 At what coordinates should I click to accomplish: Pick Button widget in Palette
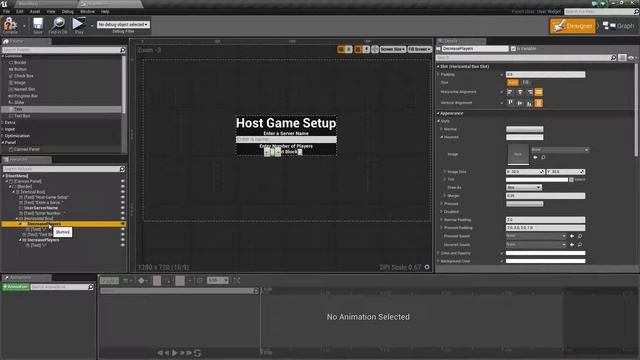tap(20, 69)
